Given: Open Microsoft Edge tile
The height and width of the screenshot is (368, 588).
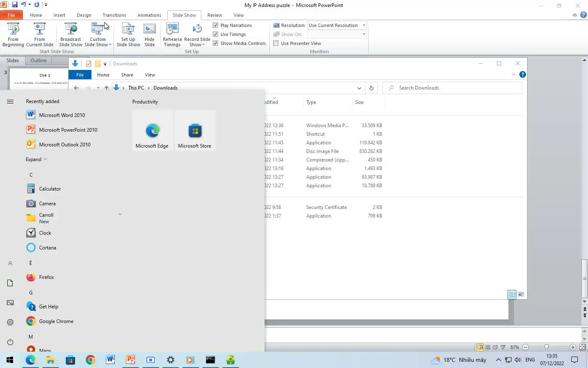Looking at the screenshot, I should (x=152, y=130).
